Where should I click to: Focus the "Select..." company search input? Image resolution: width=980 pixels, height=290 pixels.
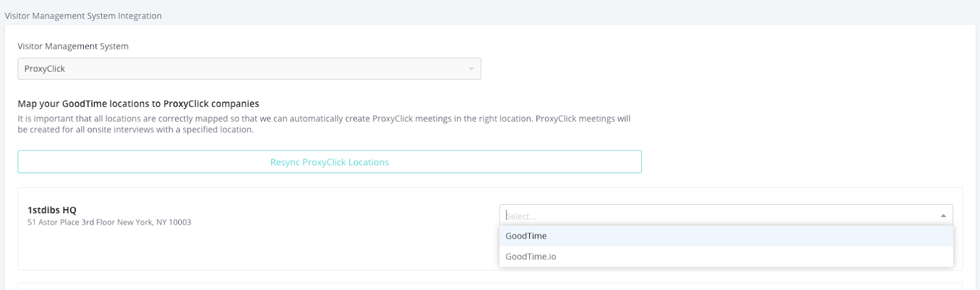(717, 216)
